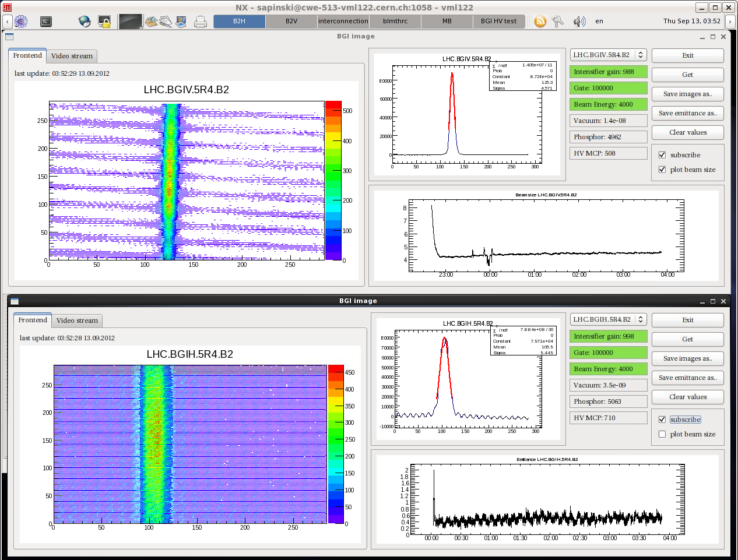The image size is (738, 560).
Task: Click Clear values in the BGIV window
Action: click(x=687, y=132)
